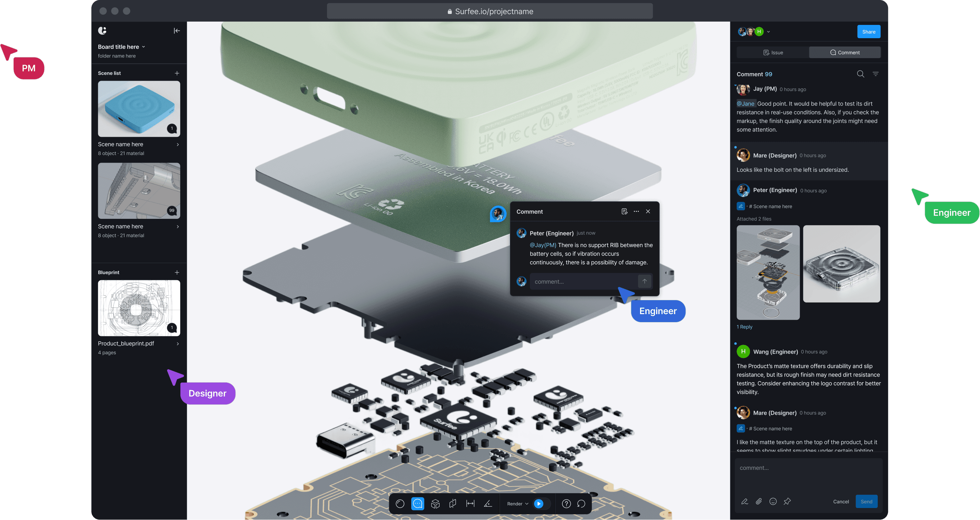This screenshot has height=520, width=980.
Task: Select the angle measurement tool
Action: (x=488, y=504)
